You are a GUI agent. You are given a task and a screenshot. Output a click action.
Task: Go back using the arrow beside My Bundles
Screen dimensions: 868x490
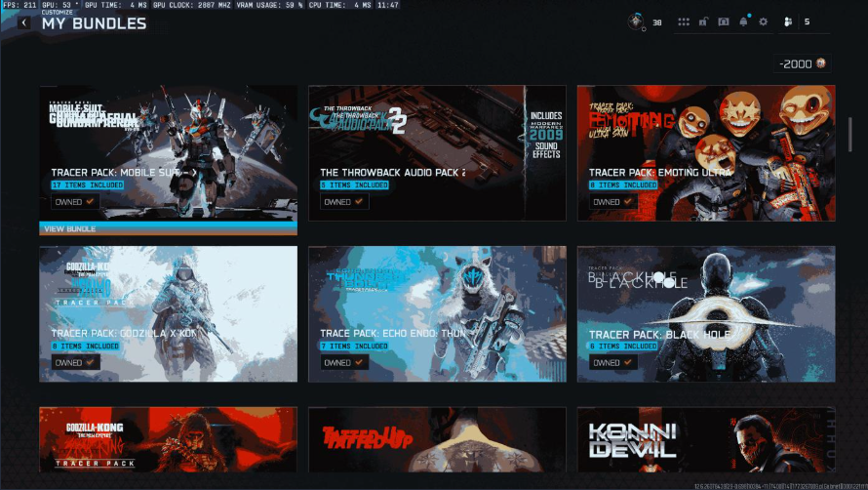[23, 22]
